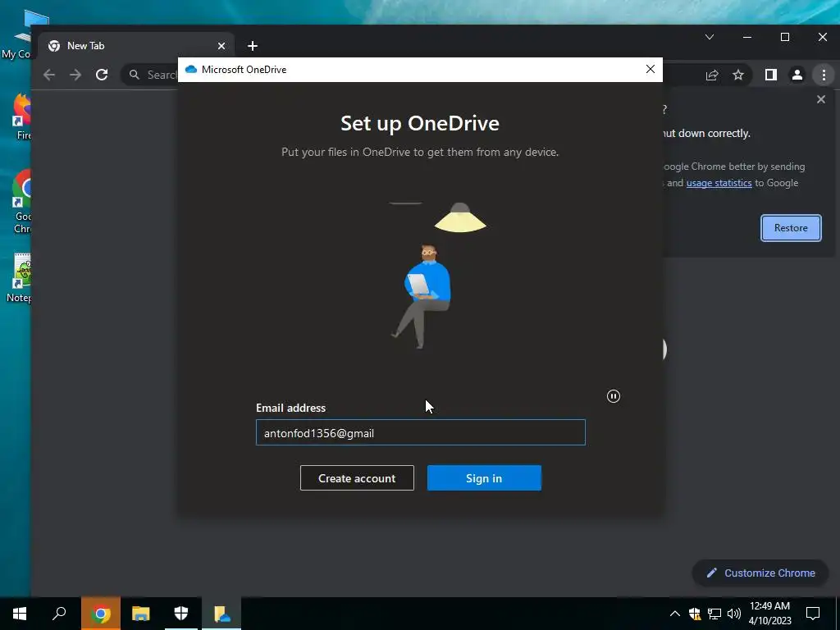Click the security warning tray icon
Viewport: 840px width, 630px height.
[x=695, y=614]
